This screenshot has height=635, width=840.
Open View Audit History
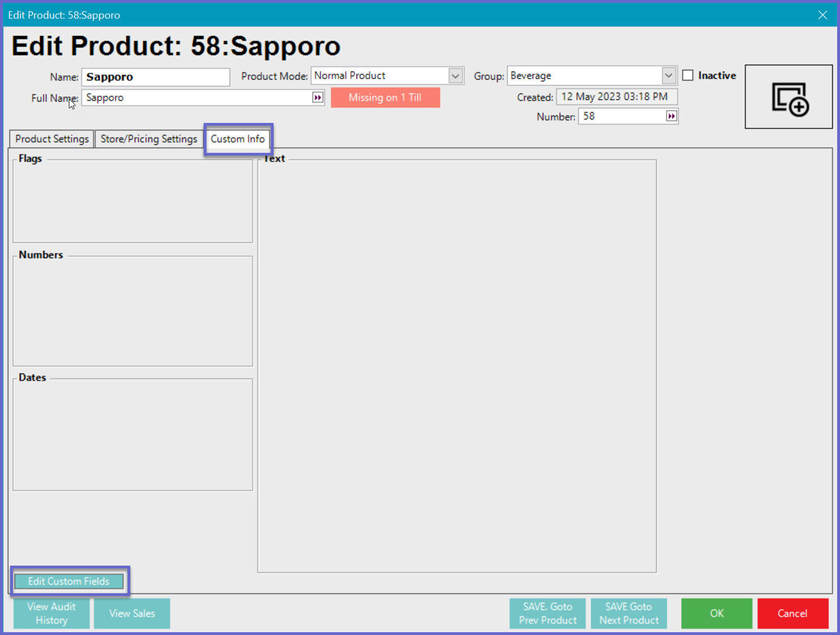[51, 613]
